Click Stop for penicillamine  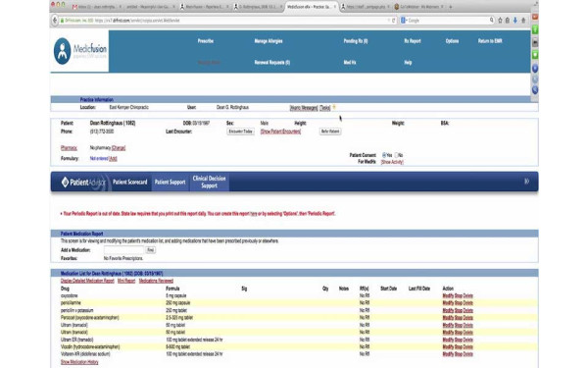459,303
